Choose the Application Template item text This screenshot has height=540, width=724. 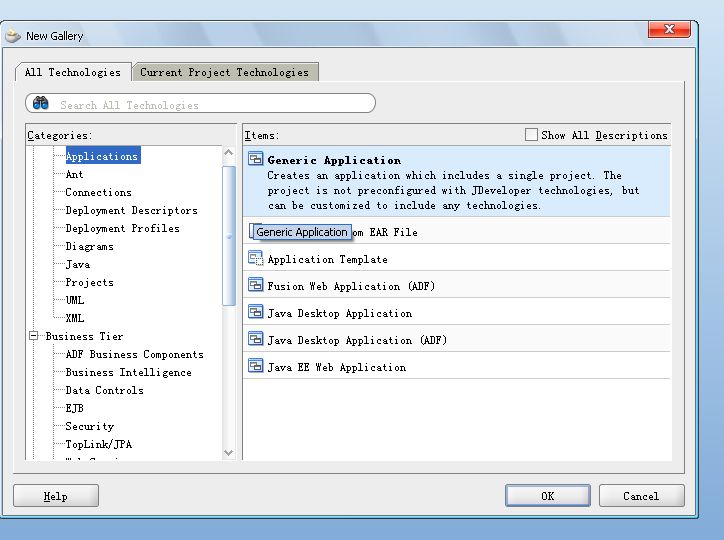pos(327,259)
